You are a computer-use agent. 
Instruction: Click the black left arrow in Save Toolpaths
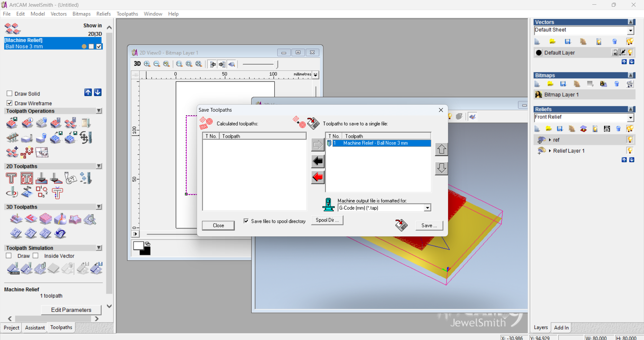pos(317,161)
